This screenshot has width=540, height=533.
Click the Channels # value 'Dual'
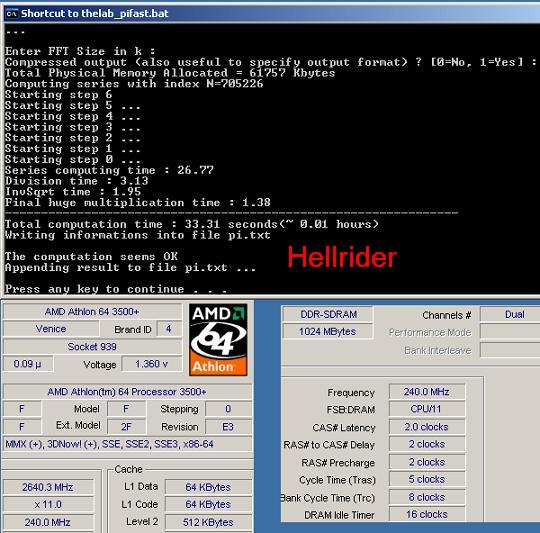click(x=510, y=314)
